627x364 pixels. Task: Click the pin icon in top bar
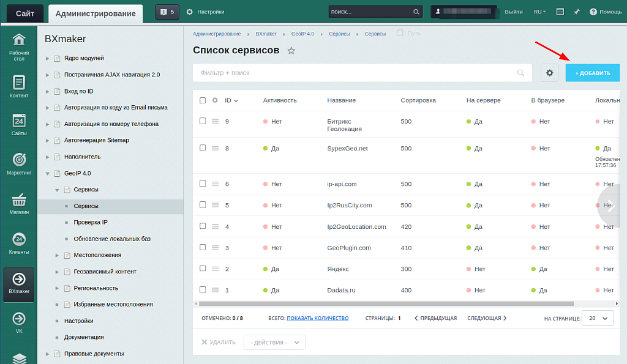tap(576, 12)
